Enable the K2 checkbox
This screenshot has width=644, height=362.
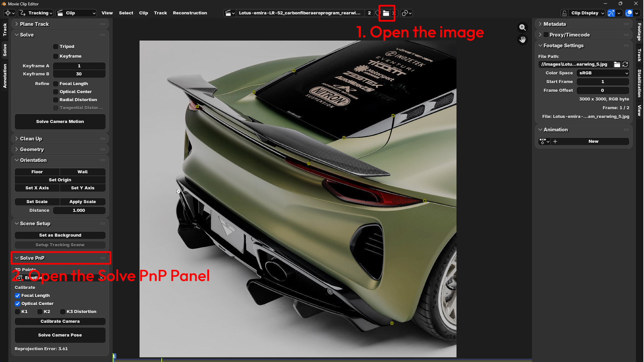click(40, 312)
